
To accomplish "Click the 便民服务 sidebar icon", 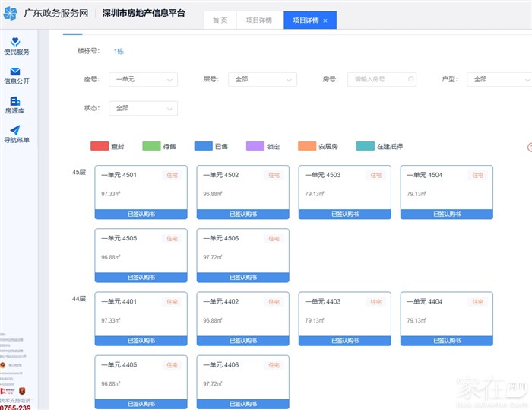I will tap(16, 42).
